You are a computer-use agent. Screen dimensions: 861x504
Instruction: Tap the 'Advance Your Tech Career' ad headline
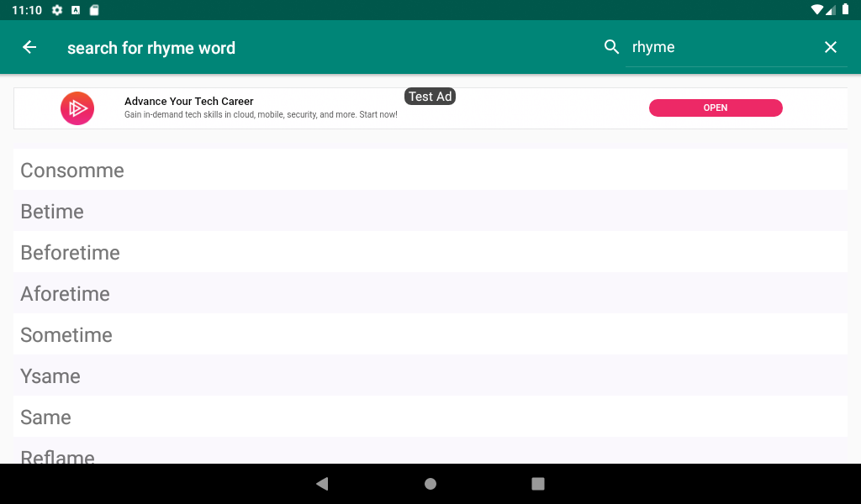point(189,102)
